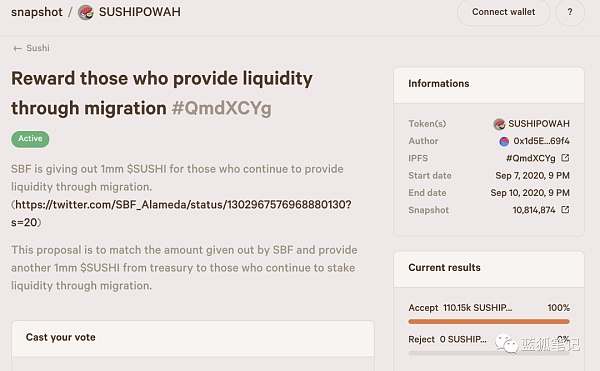Click the WeChat watermark icon

[507, 343]
